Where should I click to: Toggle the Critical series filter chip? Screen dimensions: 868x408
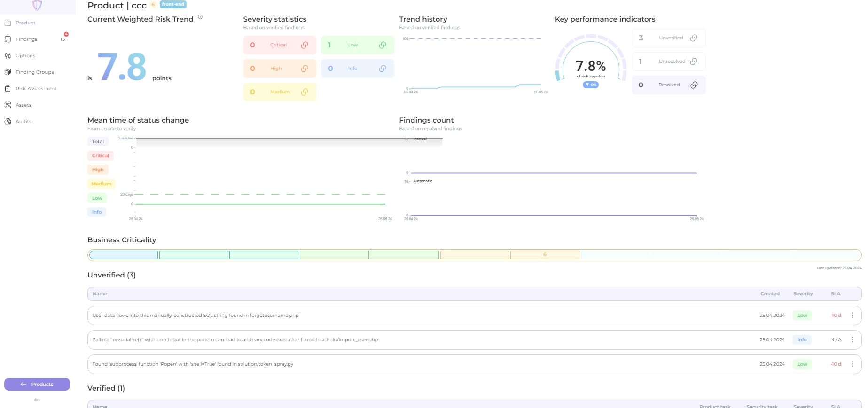pos(100,156)
